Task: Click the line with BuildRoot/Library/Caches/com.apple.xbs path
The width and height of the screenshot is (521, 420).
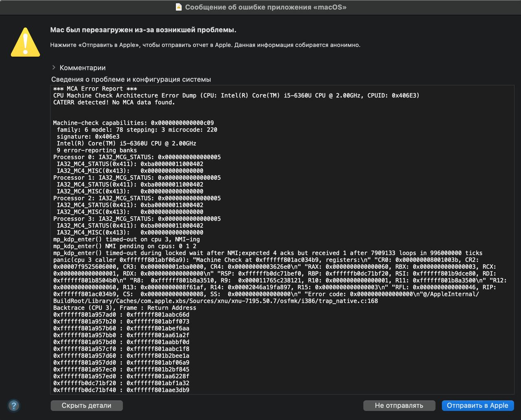Action: 216,301
